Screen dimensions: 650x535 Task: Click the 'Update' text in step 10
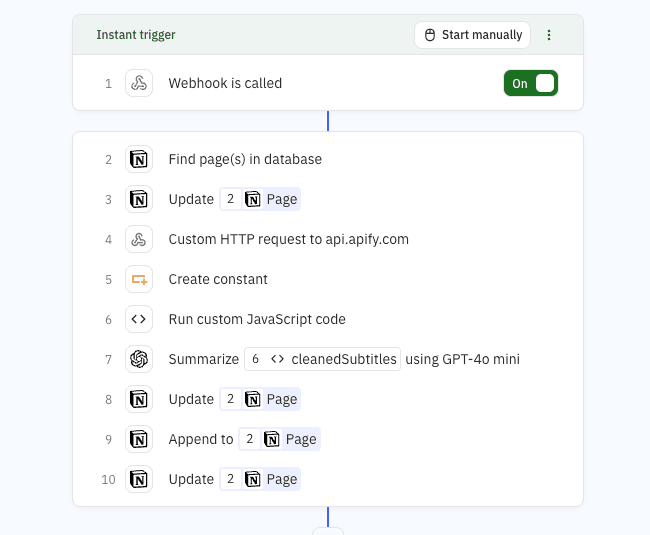pyautogui.click(x=191, y=479)
